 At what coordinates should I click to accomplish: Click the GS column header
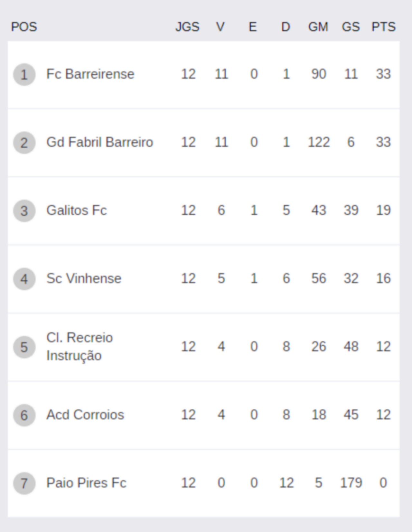pyautogui.click(x=351, y=27)
